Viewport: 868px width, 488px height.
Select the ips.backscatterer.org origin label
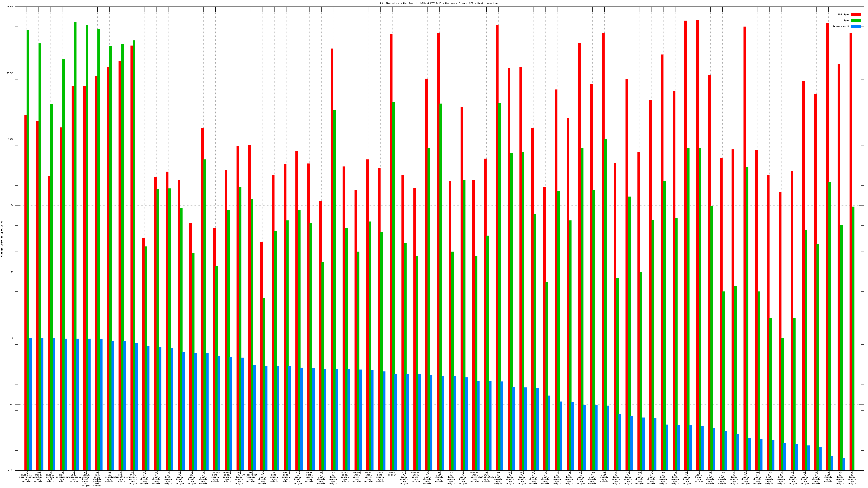tap(121, 477)
